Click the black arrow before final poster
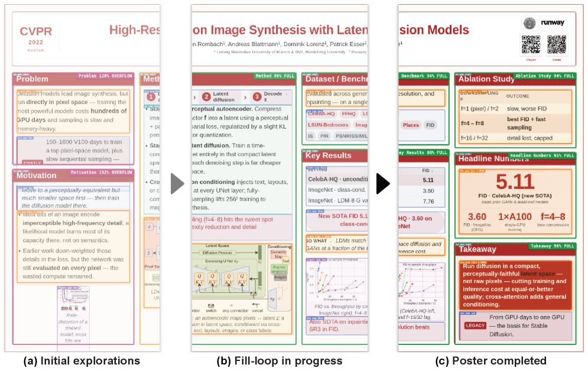The height and width of the screenshot is (371, 588). coord(384,184)
